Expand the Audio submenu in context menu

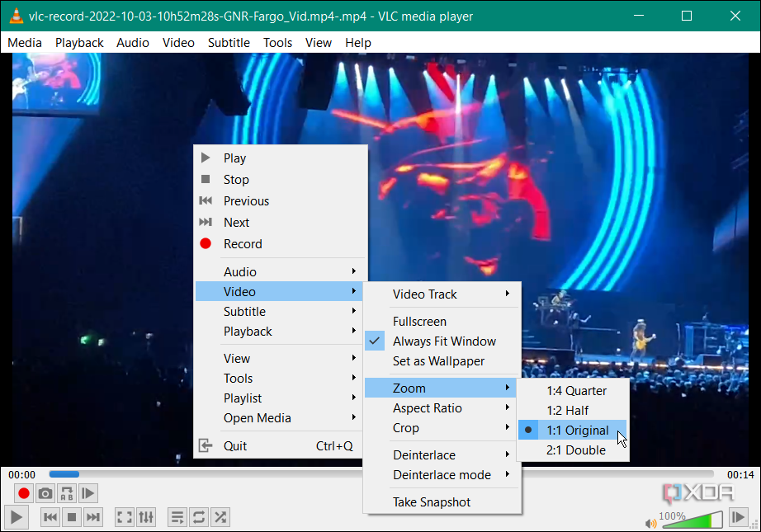click(x=280, y=271)
